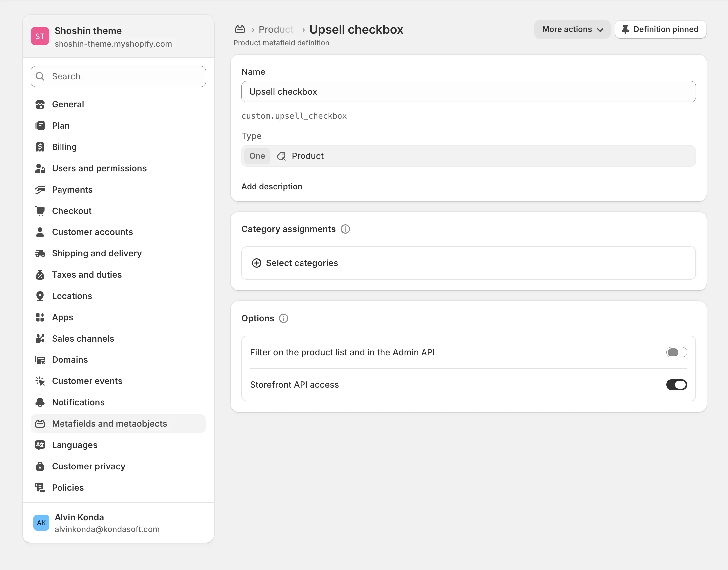Enable the Admin API product list filter
This screenshot has width=728, height=570.
click(676, 352)
